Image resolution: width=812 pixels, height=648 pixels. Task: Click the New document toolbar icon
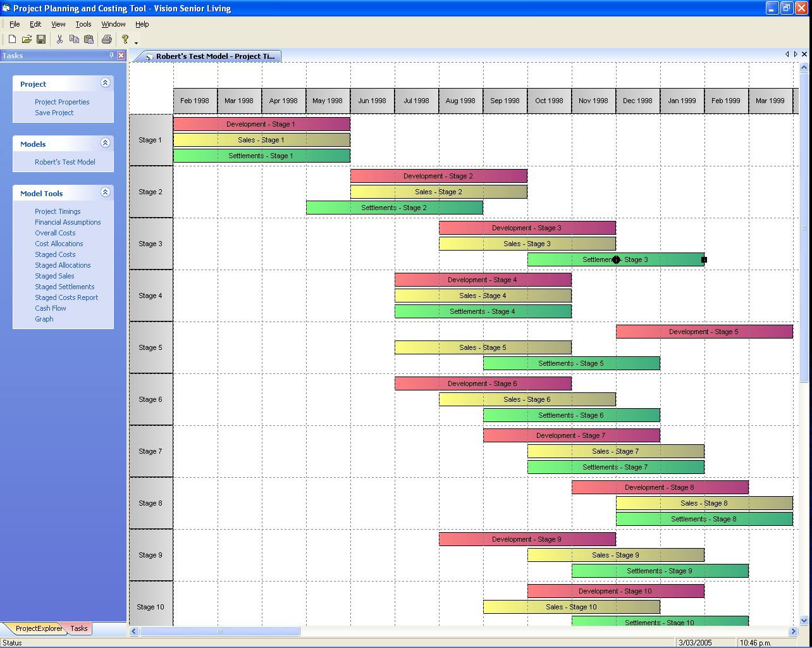[x=12, y=39]
